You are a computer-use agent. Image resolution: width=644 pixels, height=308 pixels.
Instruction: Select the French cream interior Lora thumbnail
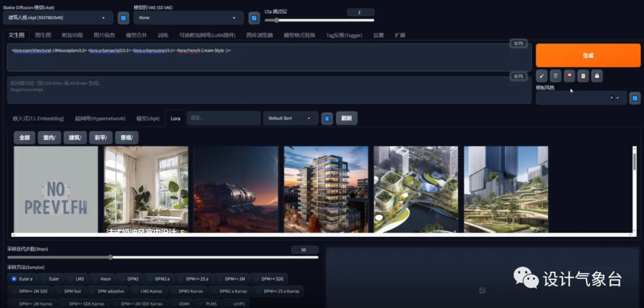[146, 190]
